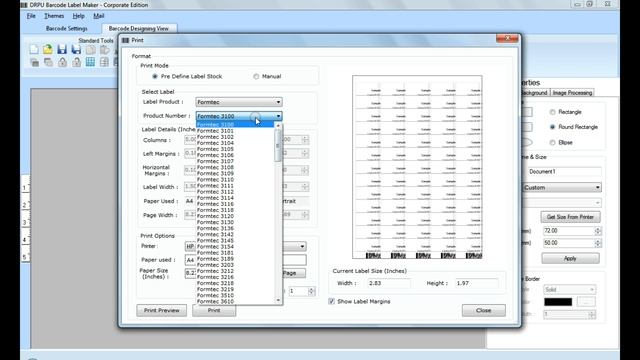Image resolution: width=640 pixels, height=360 pixels.
Task: Select Pre Define Label Stock print mode
Action: click(155, 76)
